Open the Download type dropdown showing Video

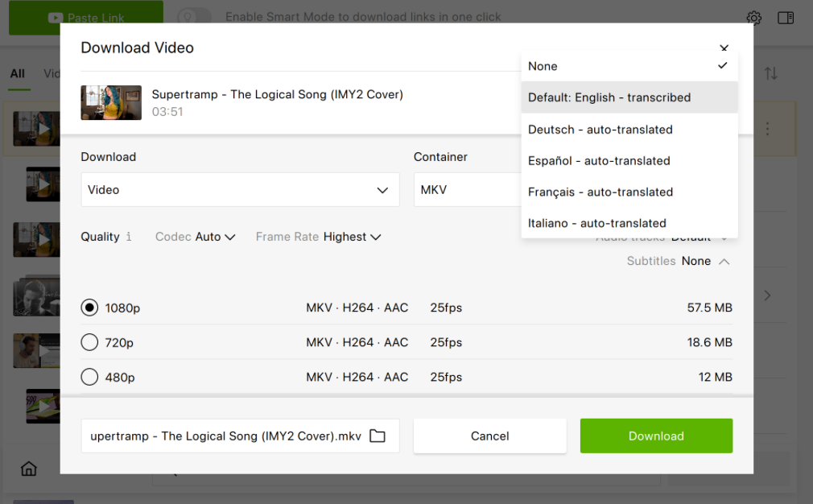(x=240, y=190)
